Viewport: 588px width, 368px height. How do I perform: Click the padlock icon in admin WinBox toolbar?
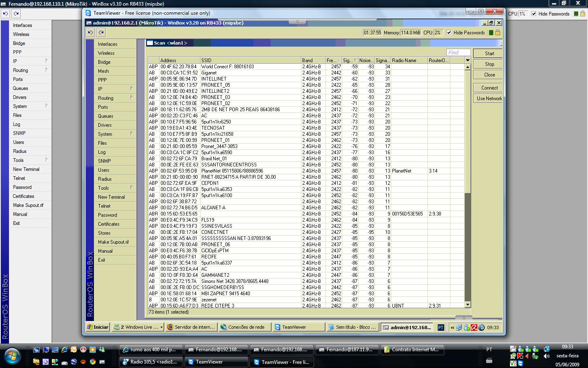click(x=498, y=33)
